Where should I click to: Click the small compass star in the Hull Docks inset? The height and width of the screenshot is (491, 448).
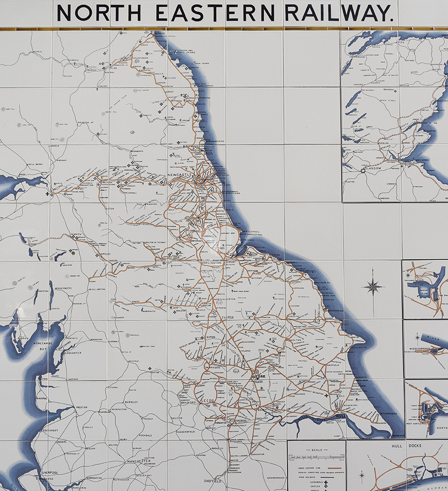(362, 475)
